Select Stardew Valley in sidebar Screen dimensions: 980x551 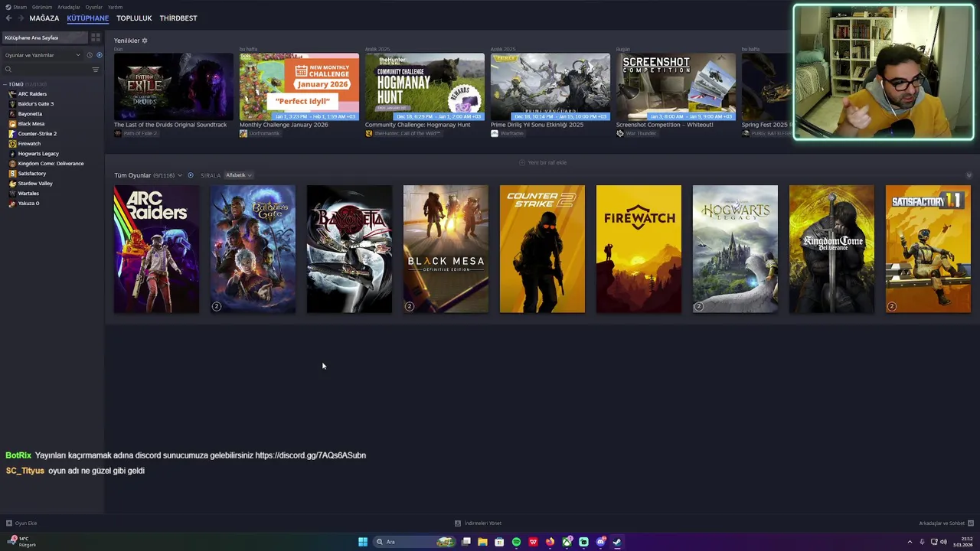[35, 184]
